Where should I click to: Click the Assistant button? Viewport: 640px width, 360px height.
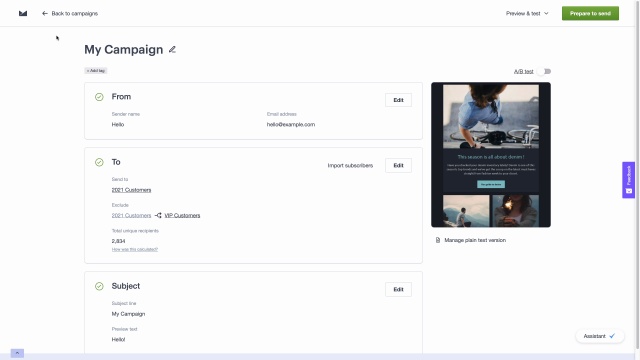pyautogui.click(x=600, y=336)
